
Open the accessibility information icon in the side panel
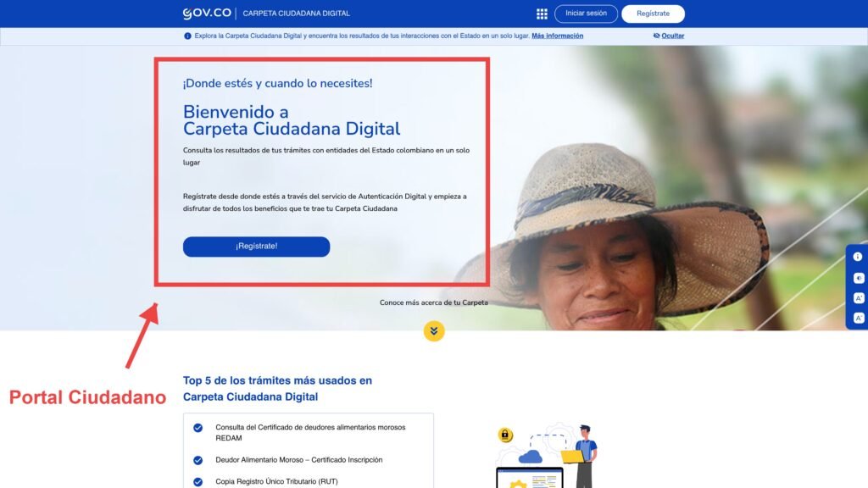tap(858, 257)
